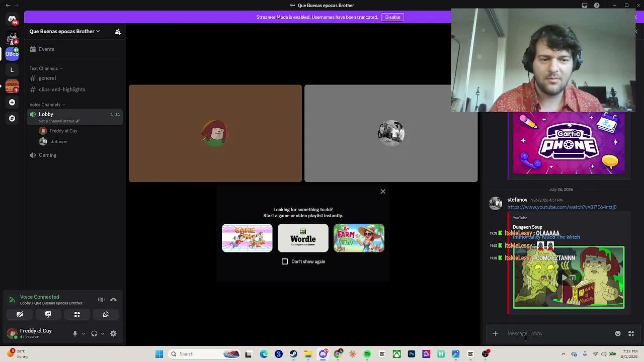Viewport: 644px width, 362px height.
Task: Disable Streamer Mode
Action: coord(392,17)
